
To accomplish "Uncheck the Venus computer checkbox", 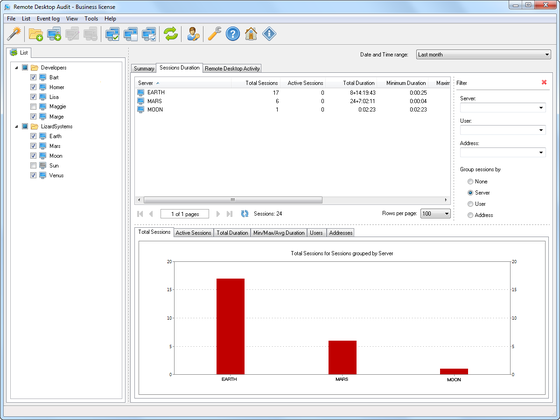I will tap(33, 175).
